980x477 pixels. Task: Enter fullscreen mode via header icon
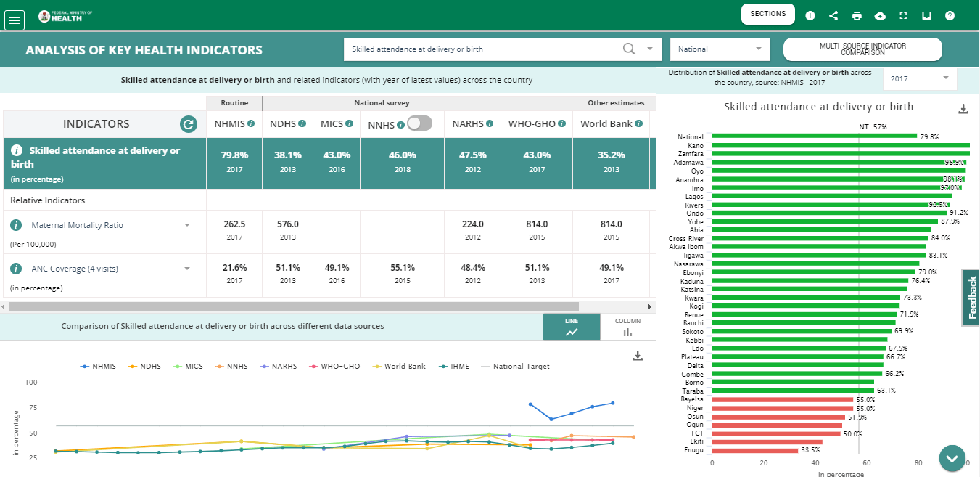click(903, 15)
